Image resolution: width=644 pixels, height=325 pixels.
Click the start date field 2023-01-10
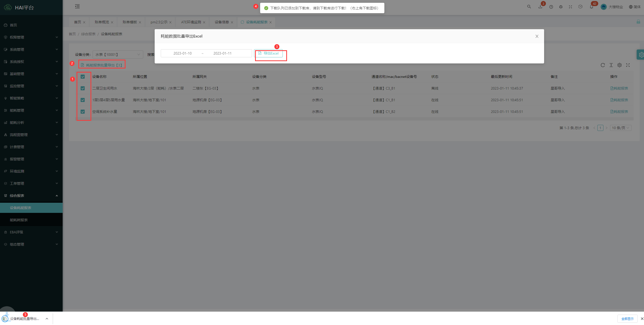182,53
